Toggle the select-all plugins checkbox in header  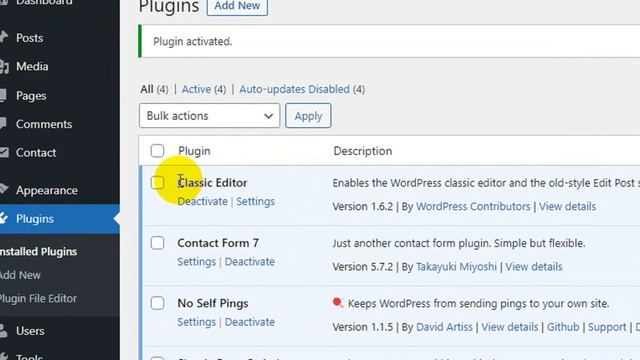pos(157,151)
